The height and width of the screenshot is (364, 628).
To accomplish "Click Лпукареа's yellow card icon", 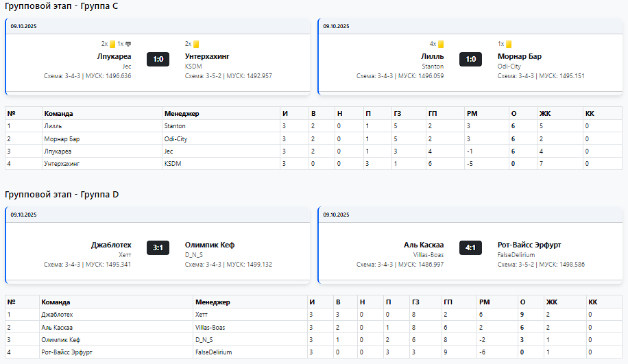I will [x=112, y=44].
